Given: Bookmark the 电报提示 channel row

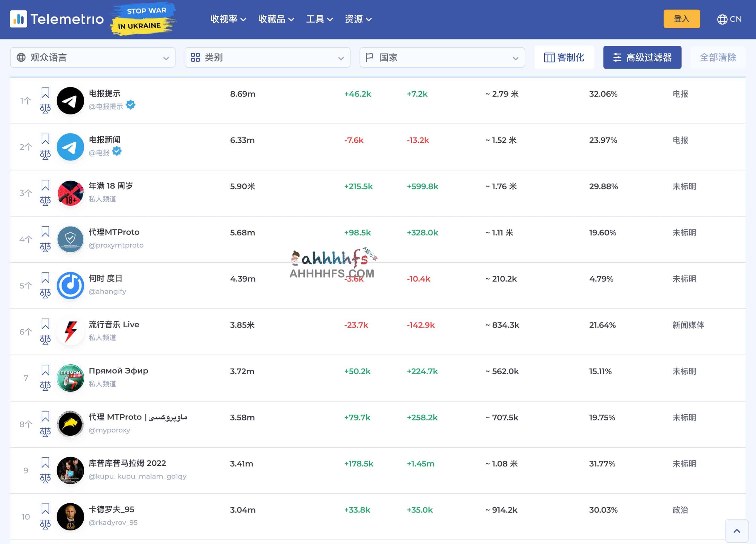Looking at the screenshot, I should pos(45,93).
